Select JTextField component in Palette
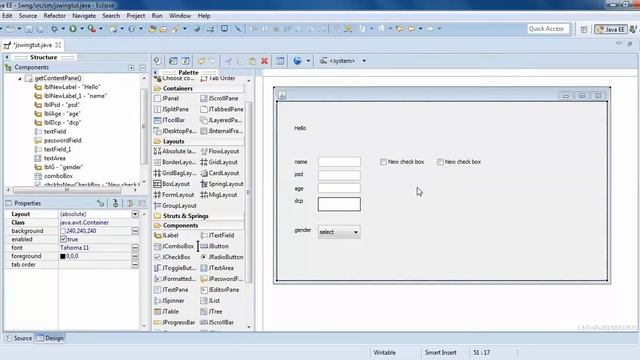 coord(218,236)
